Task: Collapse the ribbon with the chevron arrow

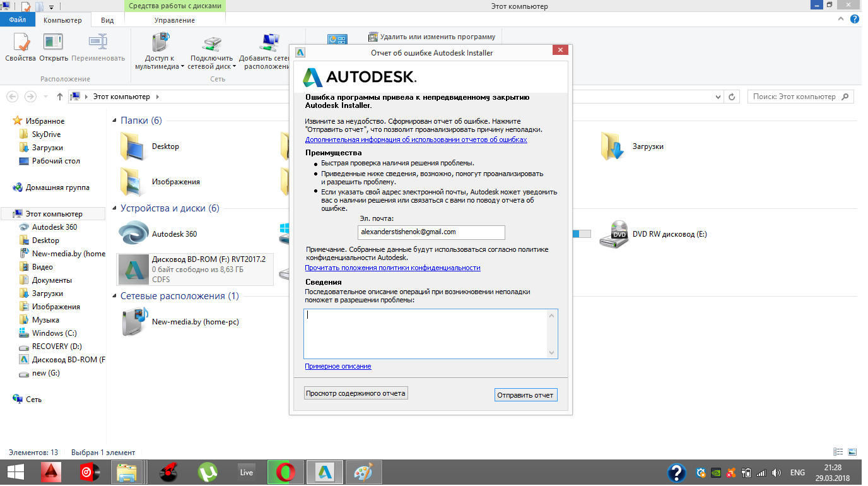Action: [x=842, y=20]
